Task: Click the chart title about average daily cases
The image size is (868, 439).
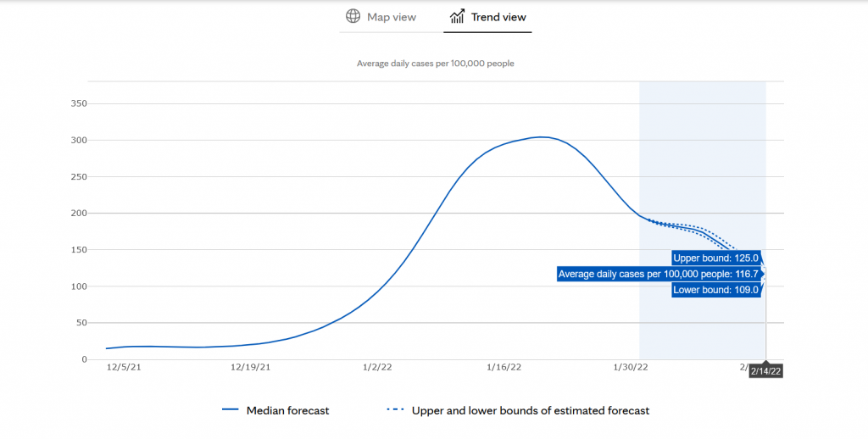Action: [434, 64]
